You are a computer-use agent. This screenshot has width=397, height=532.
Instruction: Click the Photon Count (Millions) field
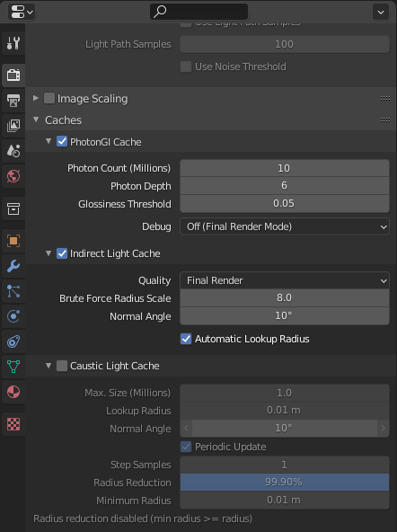[x=285, y=168]
